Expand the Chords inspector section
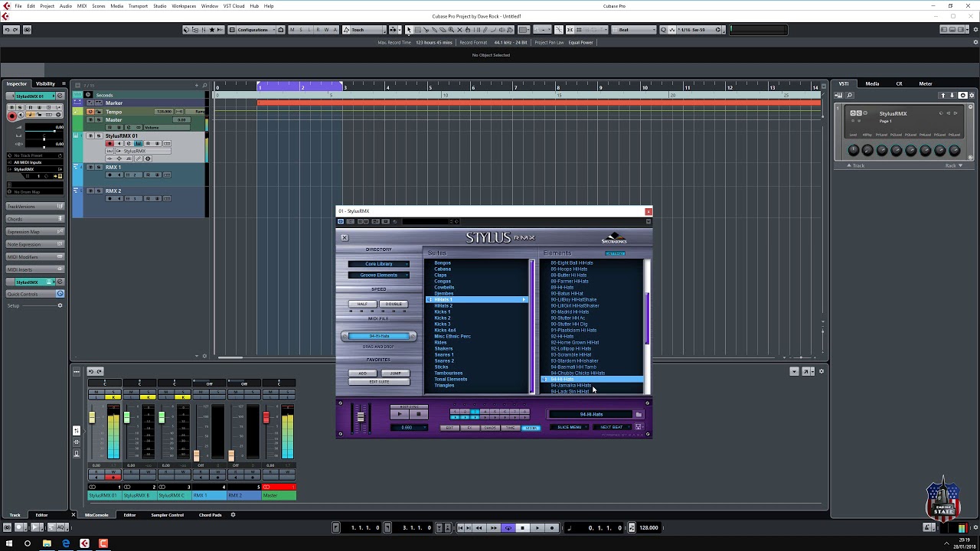Viewport: 980px width, 551px height. coord(35,219)
